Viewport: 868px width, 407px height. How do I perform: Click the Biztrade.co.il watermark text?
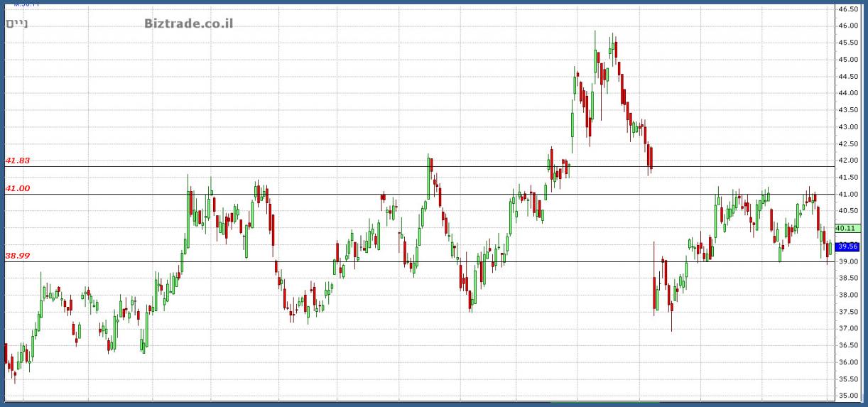point(188,23)
